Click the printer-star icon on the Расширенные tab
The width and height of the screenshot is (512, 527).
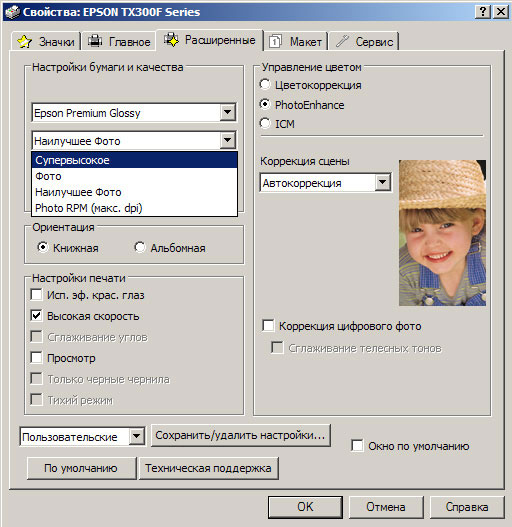point(171,40)
